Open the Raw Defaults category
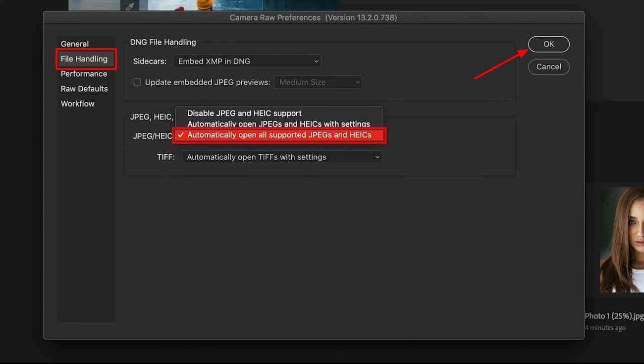This screenshot has width=644, height=364. coord(84,89)
